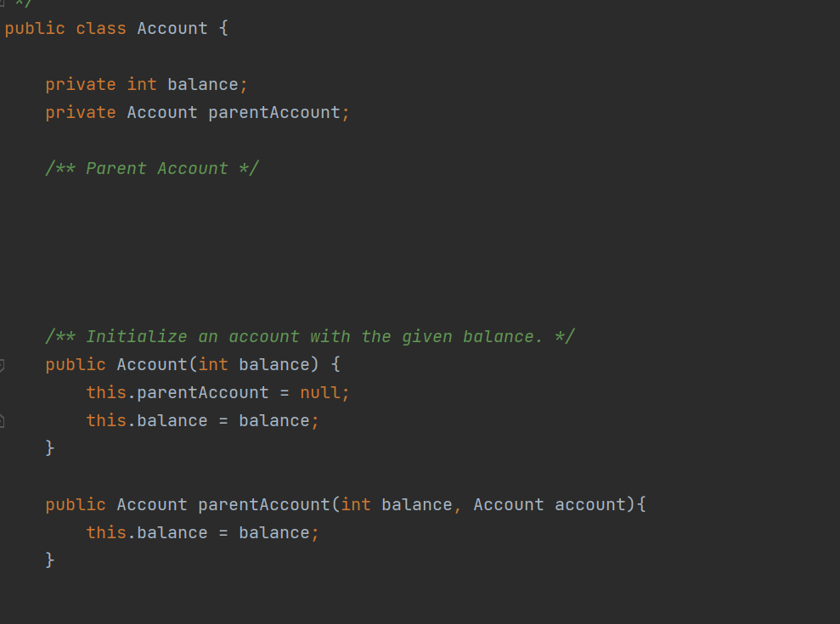Click the opening brace after class Account
Image resolution: width=840 pixels, height=624 pixels.
click(223, 28)
